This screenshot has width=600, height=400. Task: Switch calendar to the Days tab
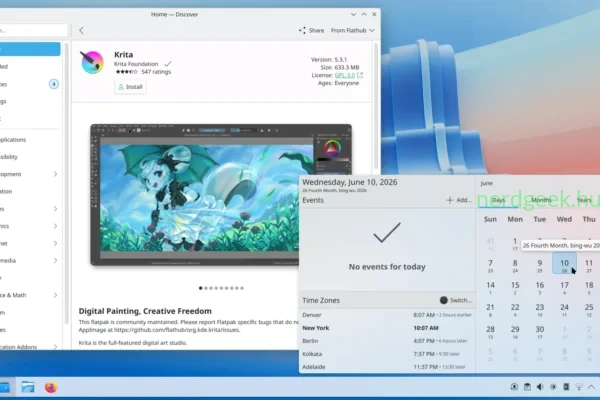[498, 200]
